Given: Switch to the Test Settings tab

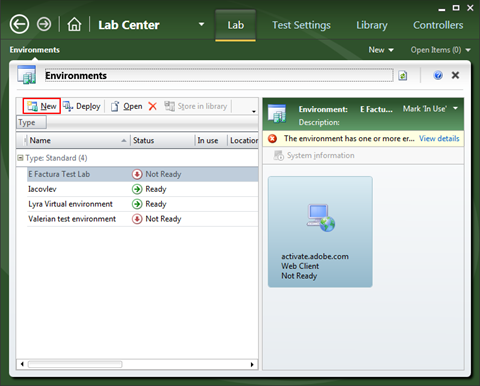Looking at the screenshot, I should (x=301, y=25).
